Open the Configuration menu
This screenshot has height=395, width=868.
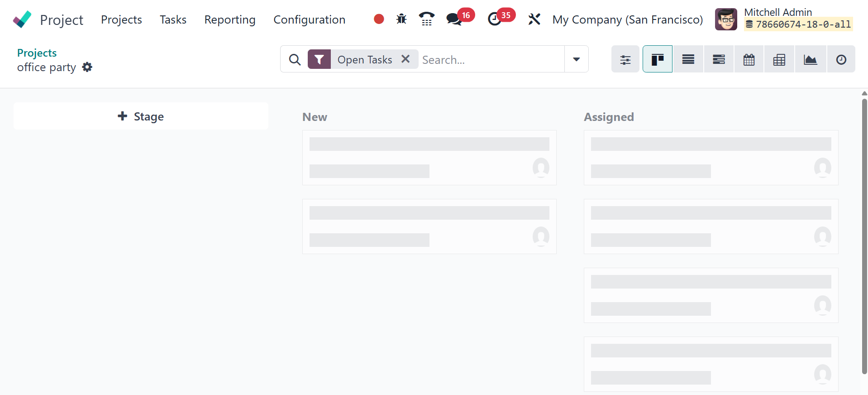309,19
